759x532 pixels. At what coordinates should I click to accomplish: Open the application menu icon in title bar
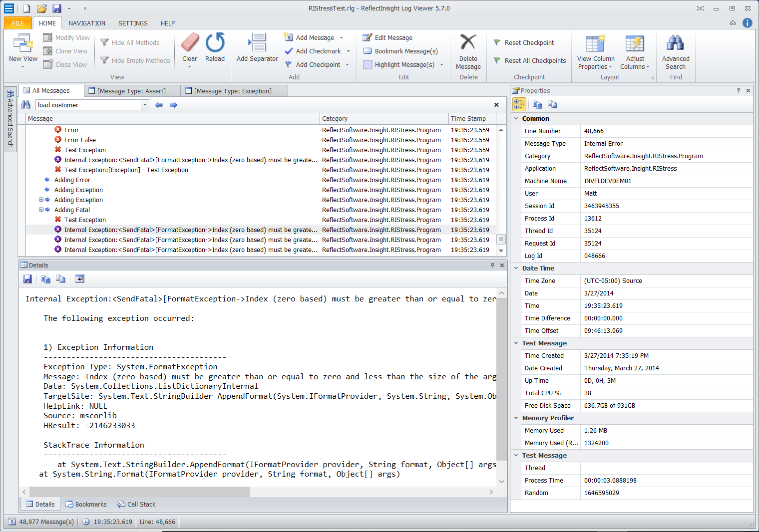9,8
